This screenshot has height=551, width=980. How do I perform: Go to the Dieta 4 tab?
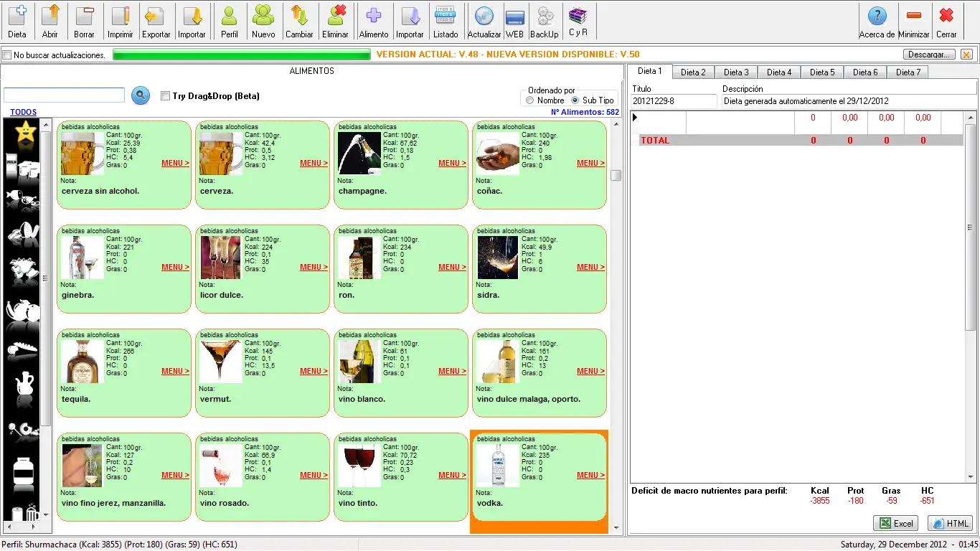coord(779,72)
